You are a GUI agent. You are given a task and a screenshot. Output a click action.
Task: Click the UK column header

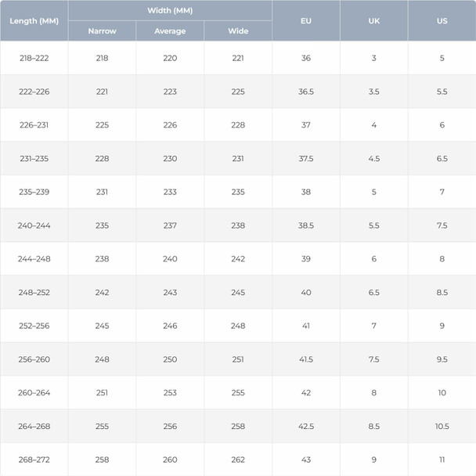point(374,20)
